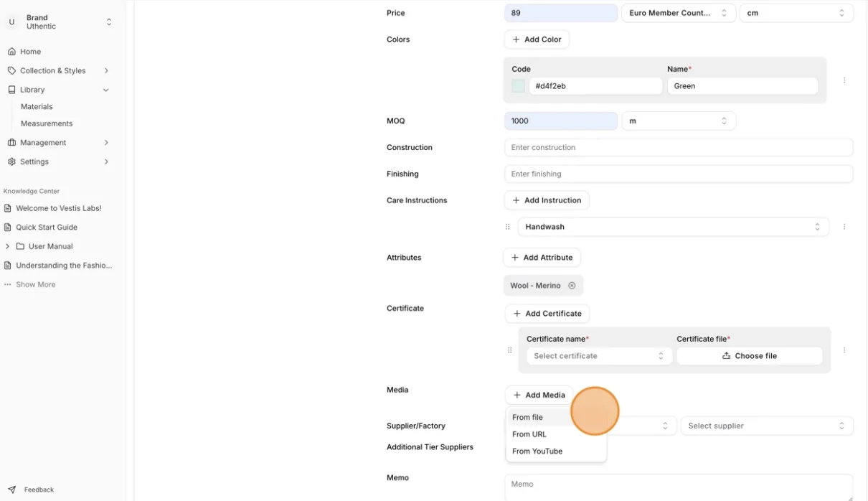Click the brand avatar U icon
This screenshot has height=501, width=868.
11,22
